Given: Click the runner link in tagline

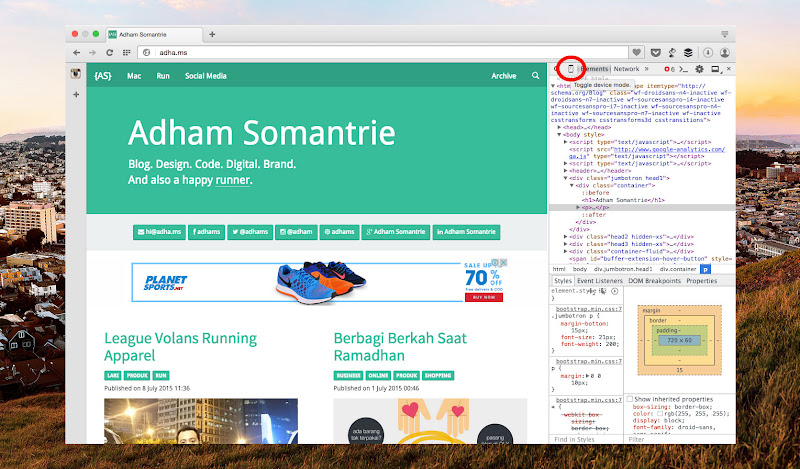Looking at the screenshot, I should coord(232,180).
